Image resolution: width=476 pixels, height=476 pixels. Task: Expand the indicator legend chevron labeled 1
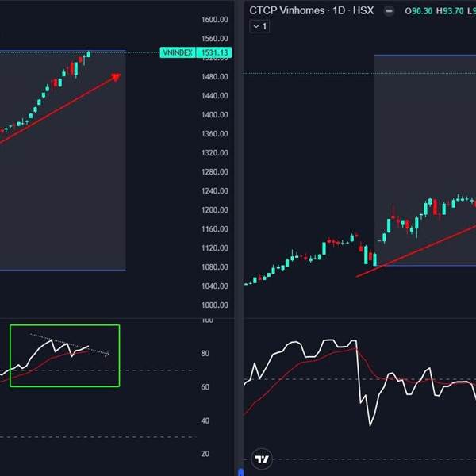tap(259, 26)
